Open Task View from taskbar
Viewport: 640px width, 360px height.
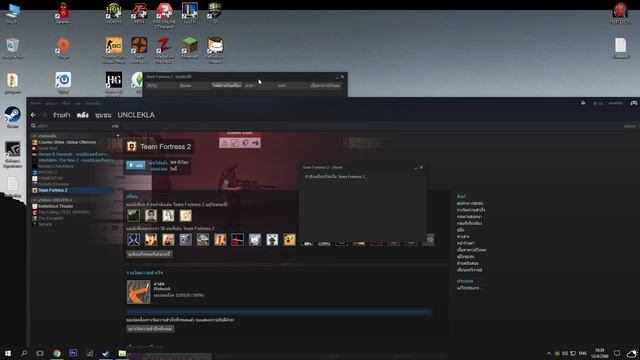click(40, 353)
